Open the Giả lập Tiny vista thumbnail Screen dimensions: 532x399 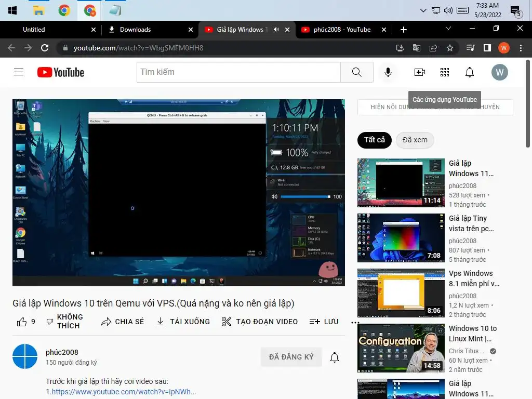click(x=401, y=238)
